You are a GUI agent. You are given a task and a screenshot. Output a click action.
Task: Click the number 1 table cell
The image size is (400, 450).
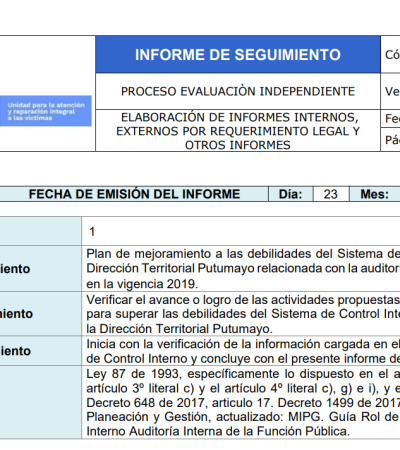[241, 231]
